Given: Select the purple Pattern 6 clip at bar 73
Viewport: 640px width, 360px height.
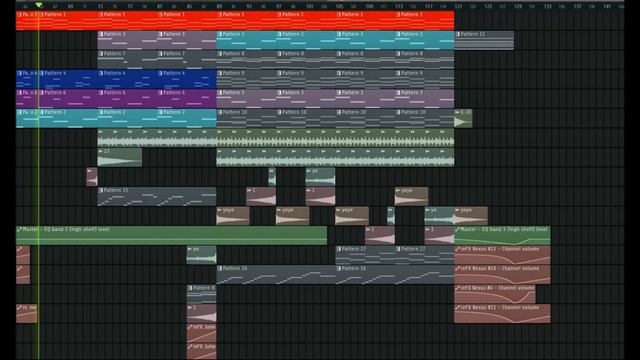Looking at the screenshot, I should click(x=127, y=99).
